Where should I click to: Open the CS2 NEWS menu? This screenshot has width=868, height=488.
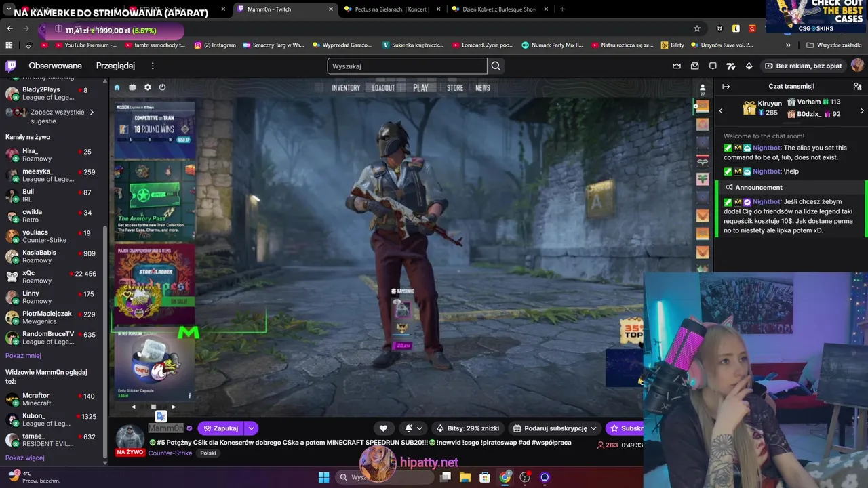(483, 88)
